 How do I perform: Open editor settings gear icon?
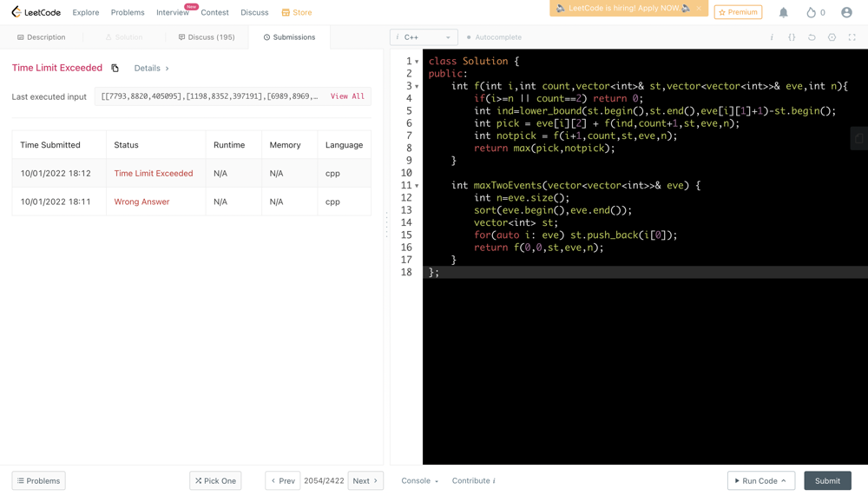tap(832, 37)
